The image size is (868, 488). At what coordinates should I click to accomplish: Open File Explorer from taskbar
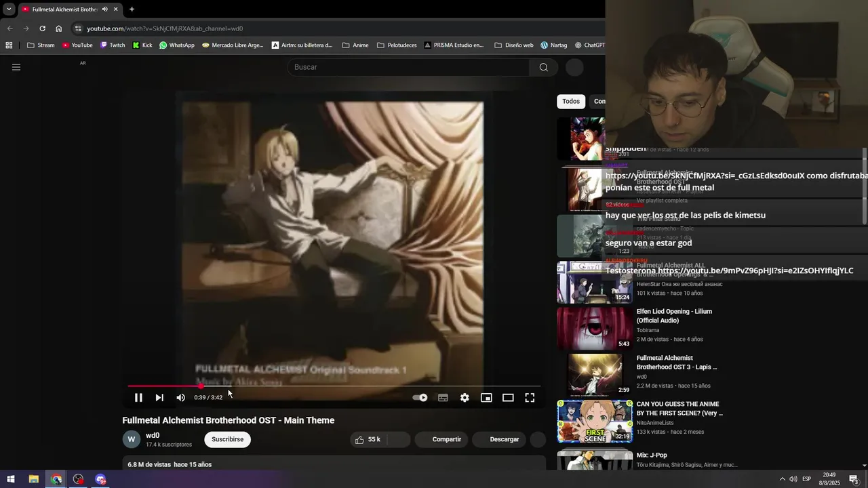[x=33, y=479]
